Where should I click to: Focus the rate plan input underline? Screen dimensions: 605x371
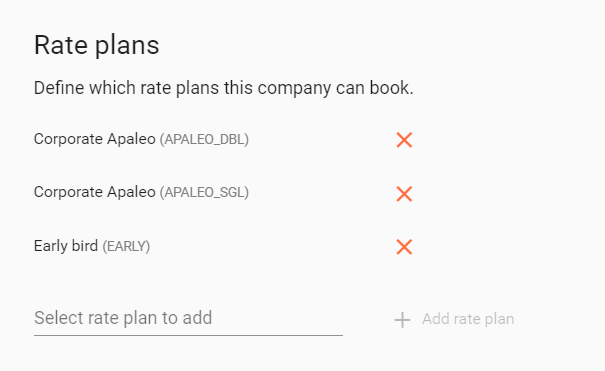188,335
